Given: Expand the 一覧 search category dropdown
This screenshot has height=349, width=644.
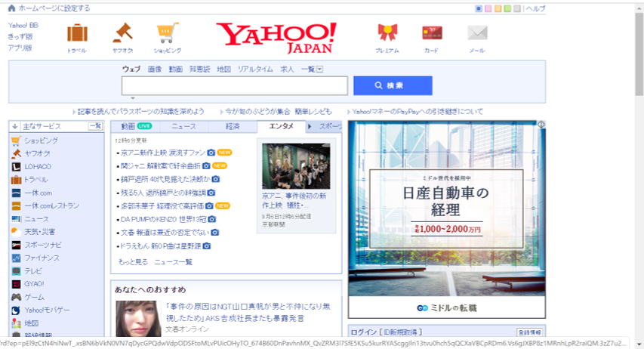Looking at the screenshot, I should click(x=319, y=69).
